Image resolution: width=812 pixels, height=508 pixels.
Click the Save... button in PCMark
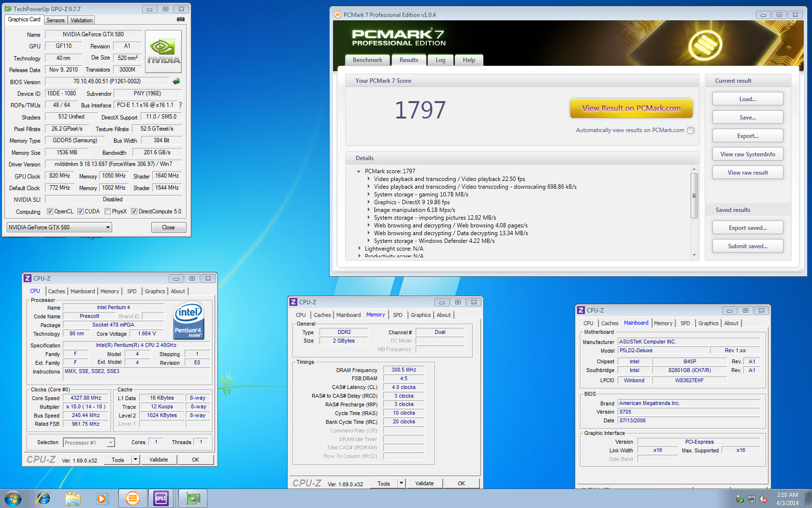tap(748, 118)
